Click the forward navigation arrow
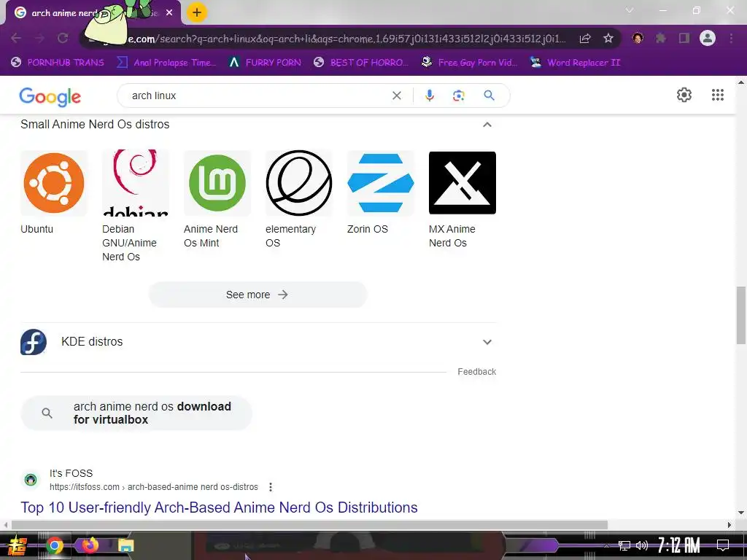 [39, 38]
